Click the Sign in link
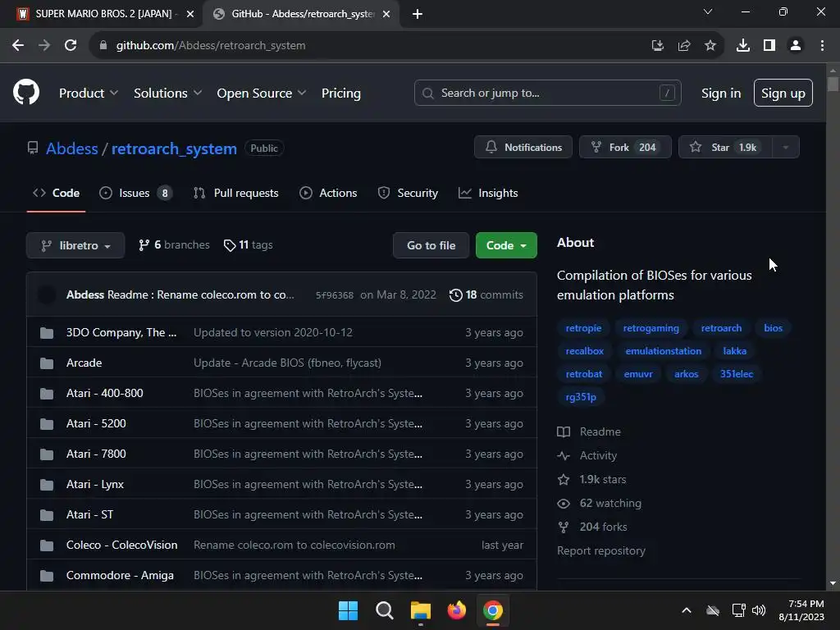 tap(721, 94)
